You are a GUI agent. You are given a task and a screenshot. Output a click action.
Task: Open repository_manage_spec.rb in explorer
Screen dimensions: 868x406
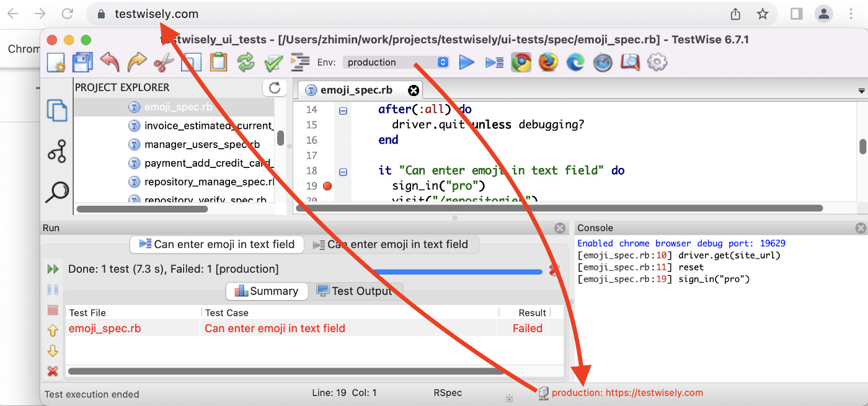[x=201, y=182]
